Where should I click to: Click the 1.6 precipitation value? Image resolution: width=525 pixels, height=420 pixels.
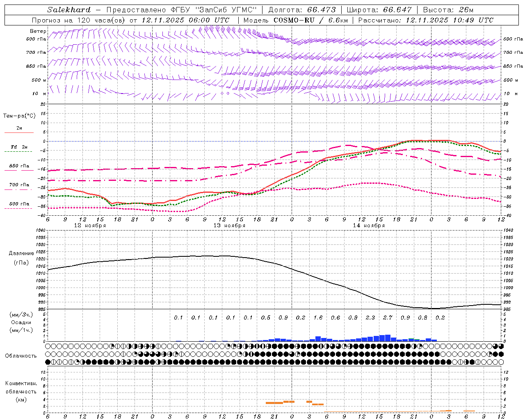pyautogui.click(x=318, y=318)
